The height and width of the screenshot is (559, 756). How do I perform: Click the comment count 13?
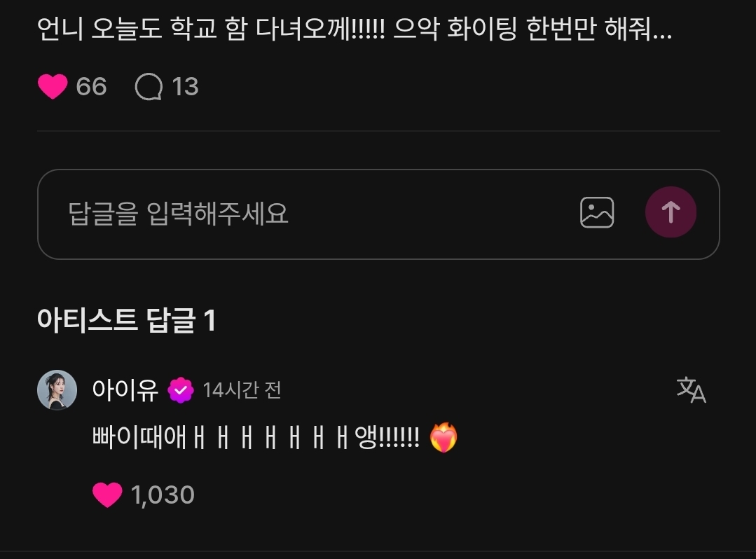click(185, 87)
